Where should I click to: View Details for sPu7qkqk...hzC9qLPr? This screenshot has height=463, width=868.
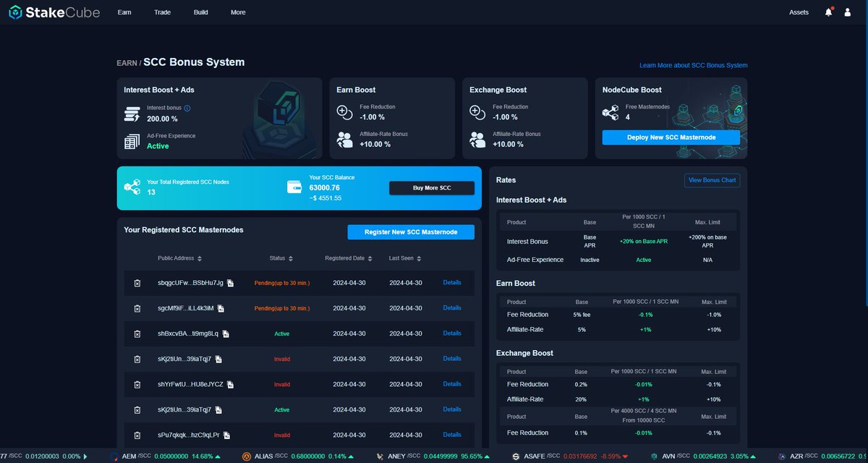point(452,435)
